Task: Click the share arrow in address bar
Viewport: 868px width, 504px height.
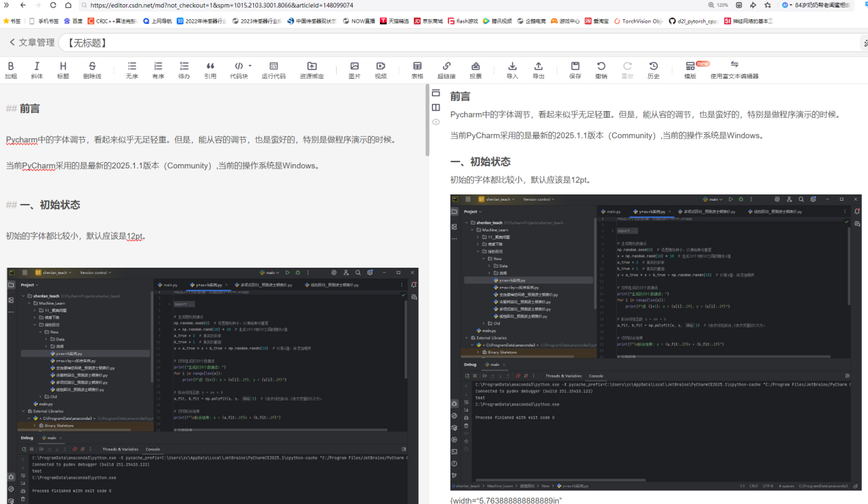Action: click(753, 5)
